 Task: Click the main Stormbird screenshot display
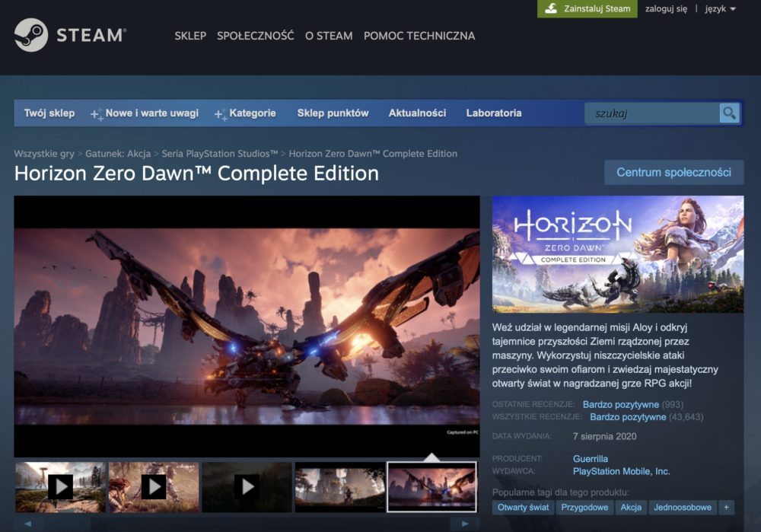tap(247, 327)
